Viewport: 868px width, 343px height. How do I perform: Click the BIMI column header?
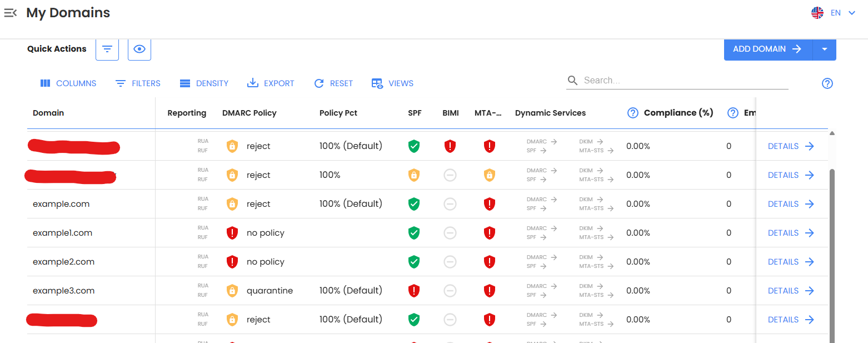(x=451, y=113)
